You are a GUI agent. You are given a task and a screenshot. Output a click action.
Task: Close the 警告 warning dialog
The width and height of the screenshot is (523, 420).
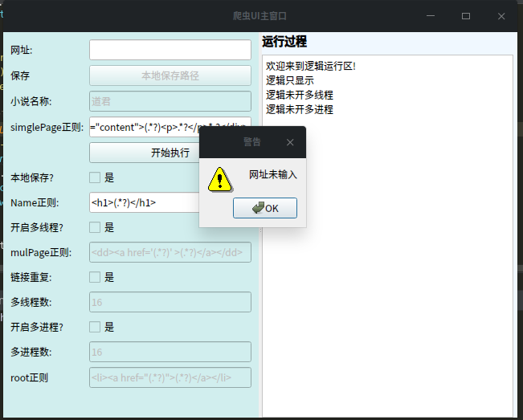[290, 142]
